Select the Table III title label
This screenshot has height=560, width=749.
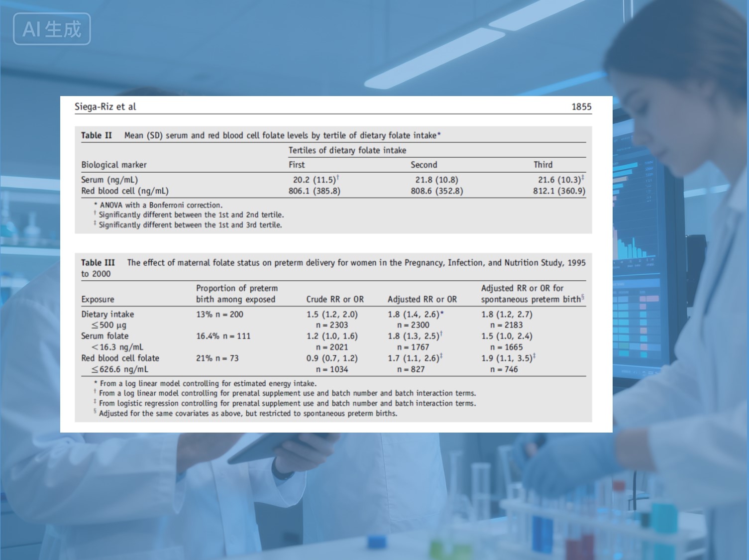pos(98,263)
